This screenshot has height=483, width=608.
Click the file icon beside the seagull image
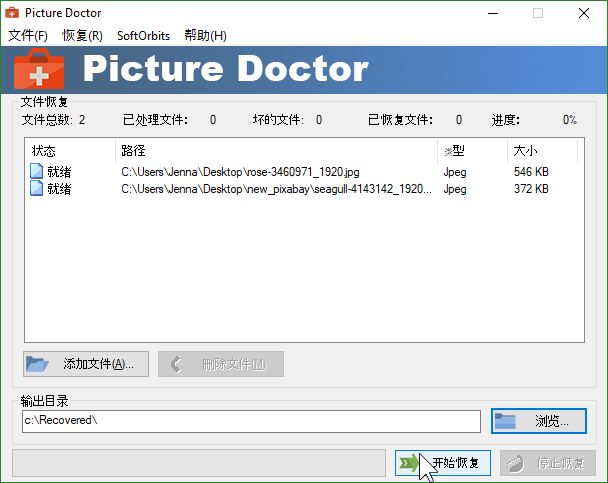[x=36, y=188]
